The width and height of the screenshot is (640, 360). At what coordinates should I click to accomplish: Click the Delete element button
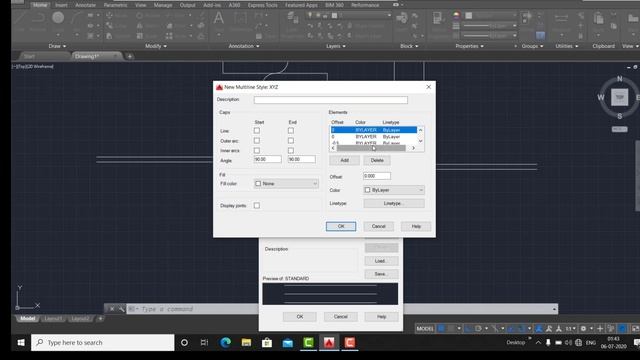(377, 160)
